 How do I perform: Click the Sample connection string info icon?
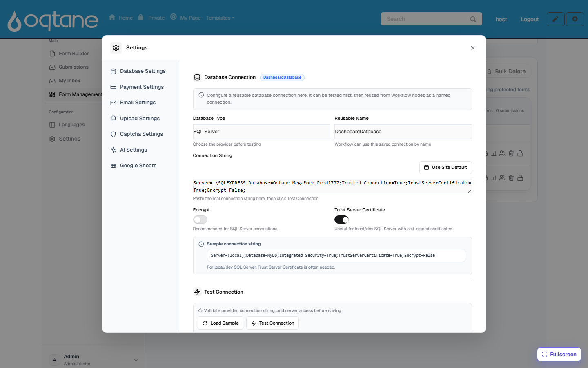point(201,244)
